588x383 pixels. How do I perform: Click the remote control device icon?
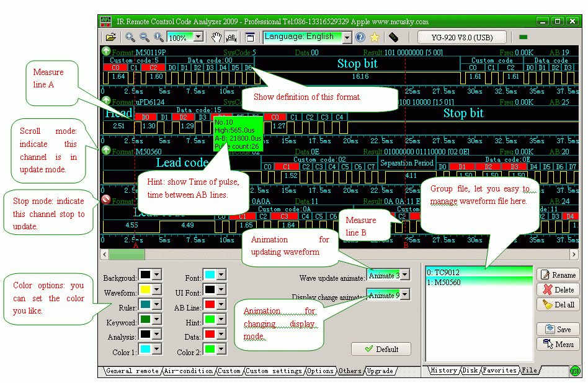click(393, 37)
